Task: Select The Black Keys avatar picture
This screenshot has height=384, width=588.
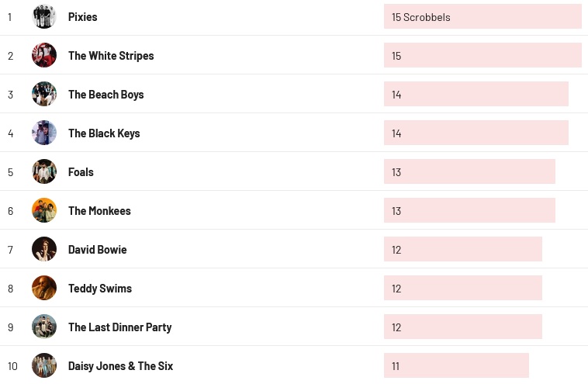Action: point(44,133)
